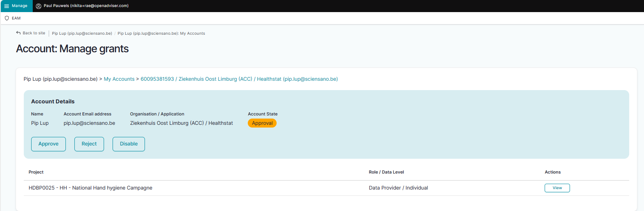Go to the blue My Accounts link
This screenshot has height=211, width=644.
pyautogui.click(x=119, y=79)
